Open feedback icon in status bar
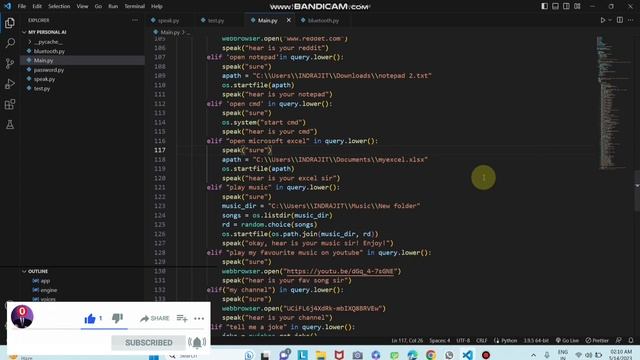Image resolution: width=640 pixels, height=360 pixels. [x=619, y=340]
